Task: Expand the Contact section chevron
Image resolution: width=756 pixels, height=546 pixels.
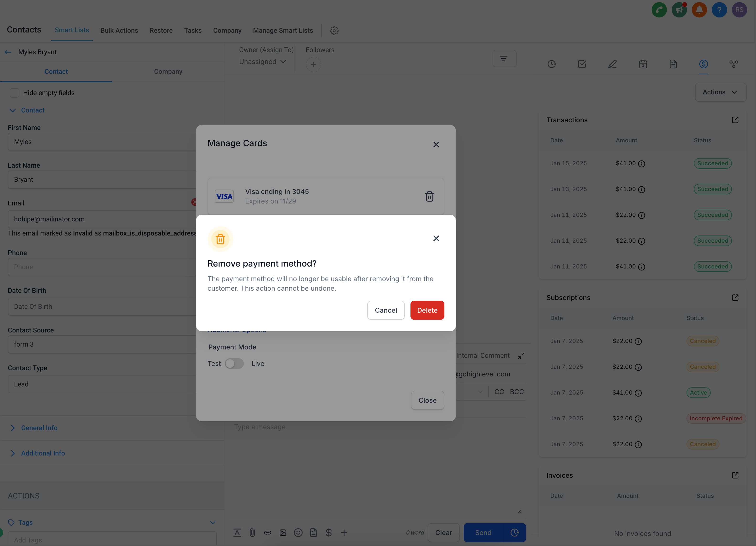Action: [12, 110]
